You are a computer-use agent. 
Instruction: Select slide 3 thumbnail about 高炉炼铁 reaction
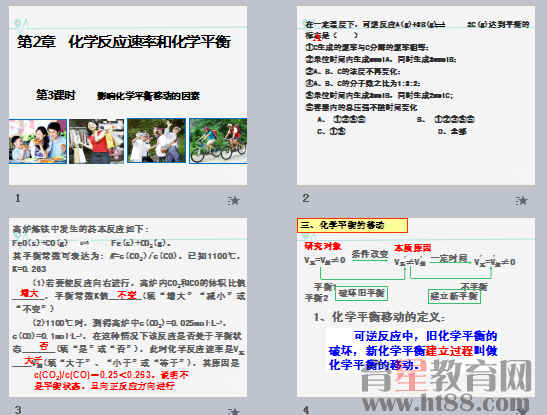click(128, 307)
